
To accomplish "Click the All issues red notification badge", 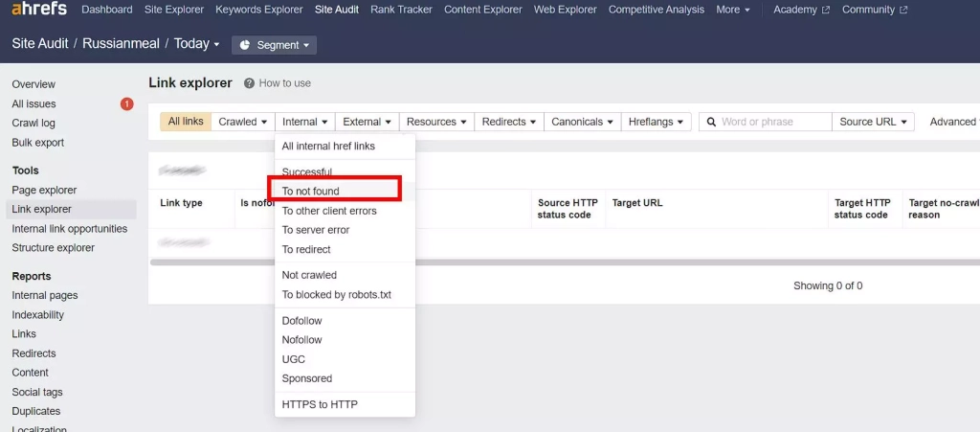I will tap(127, 103).
